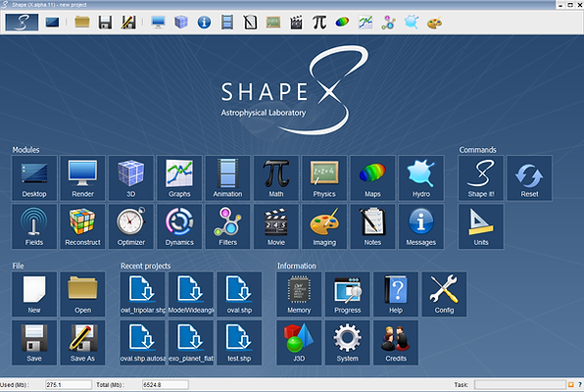
Task: Click the blue info icon in toolbar
Action: (x=204, y=23)
